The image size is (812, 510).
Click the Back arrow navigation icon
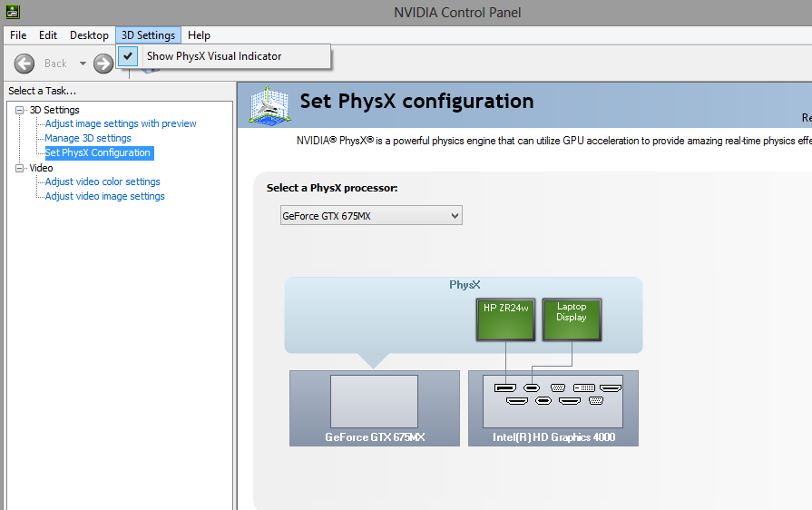point(24,64)
